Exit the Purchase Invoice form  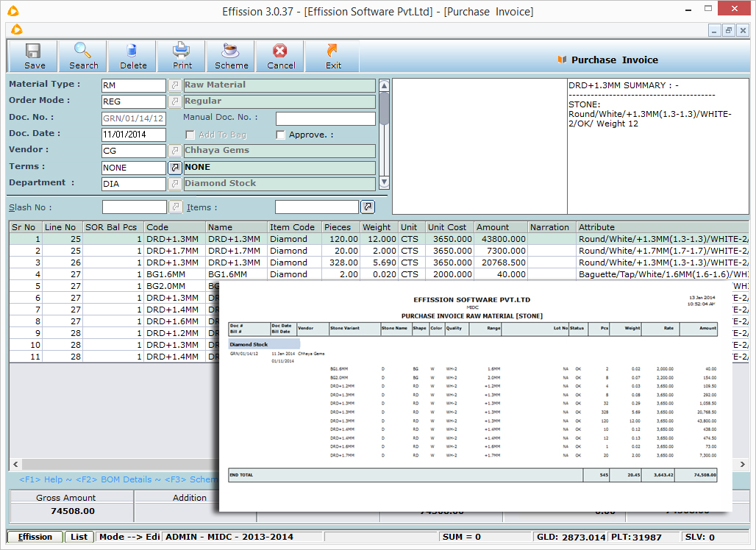(332, 57)
